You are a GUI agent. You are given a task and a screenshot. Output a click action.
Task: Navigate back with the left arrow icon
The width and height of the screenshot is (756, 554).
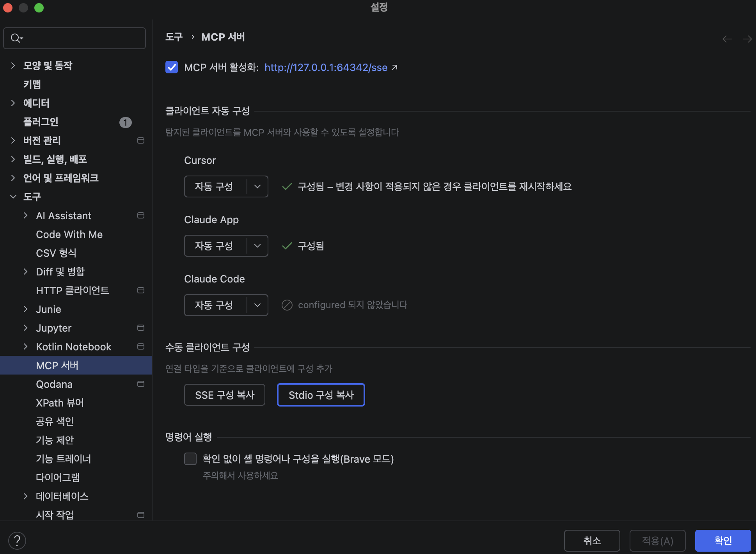(x=726, y=39)
